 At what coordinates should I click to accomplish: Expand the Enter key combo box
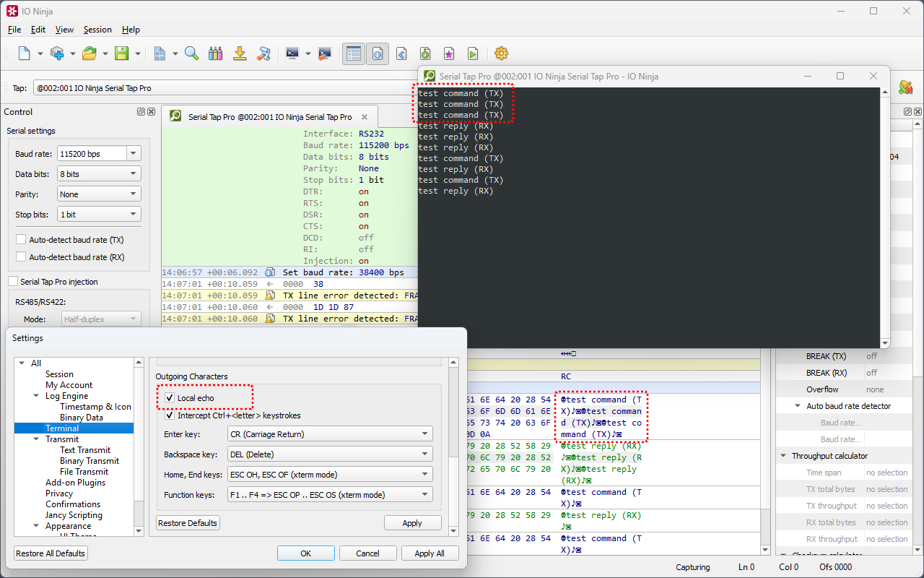(297, 434)
